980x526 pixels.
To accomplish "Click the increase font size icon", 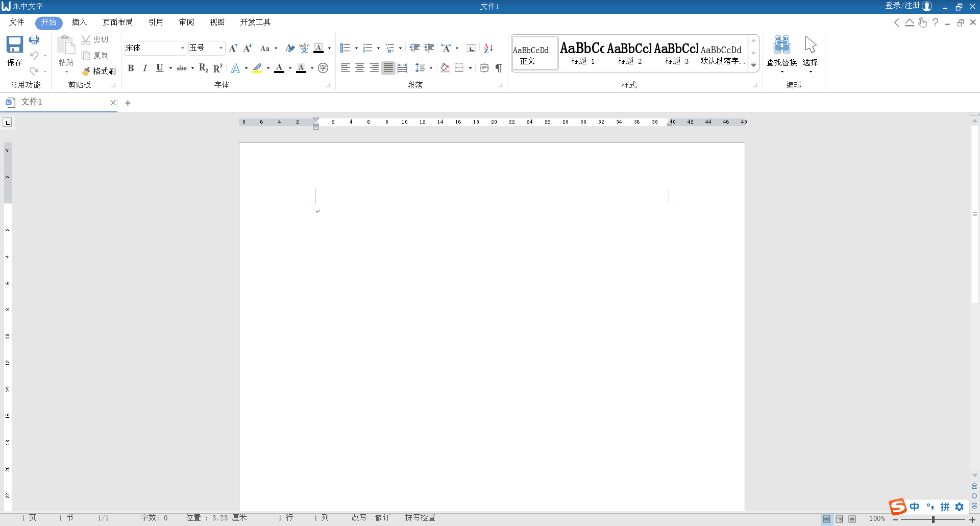I will (x=233, y=47).
